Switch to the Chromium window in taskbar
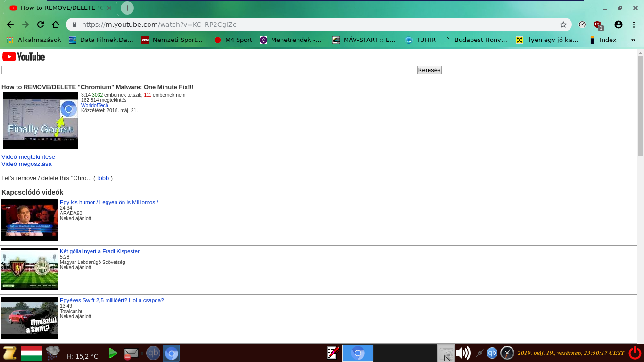Screen dimensions: 644x362 click(x=358, y=353)
